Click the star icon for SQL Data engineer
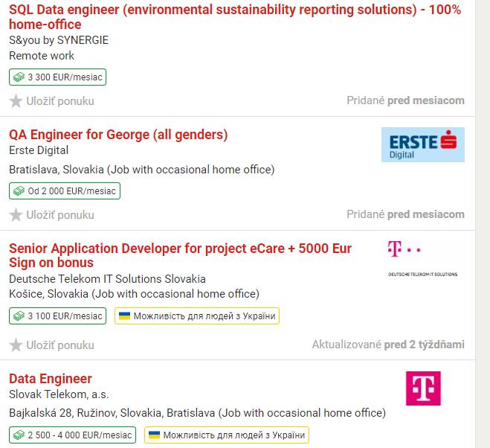Viewport: 490px width, 448px height. [16, 101]
